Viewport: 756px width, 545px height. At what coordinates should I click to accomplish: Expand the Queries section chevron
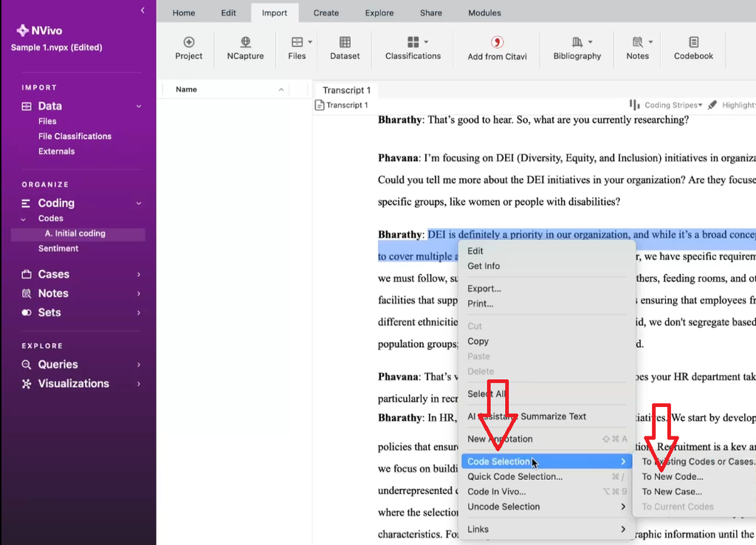(139, 365)
